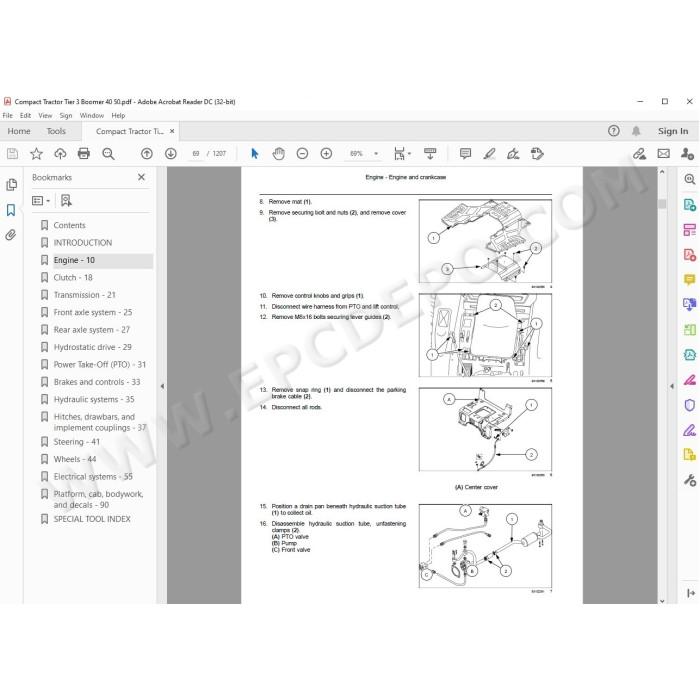Open Comment tool in right pane
The width and height of the screenshot is (700, 700).
click(x=689, y=280)
